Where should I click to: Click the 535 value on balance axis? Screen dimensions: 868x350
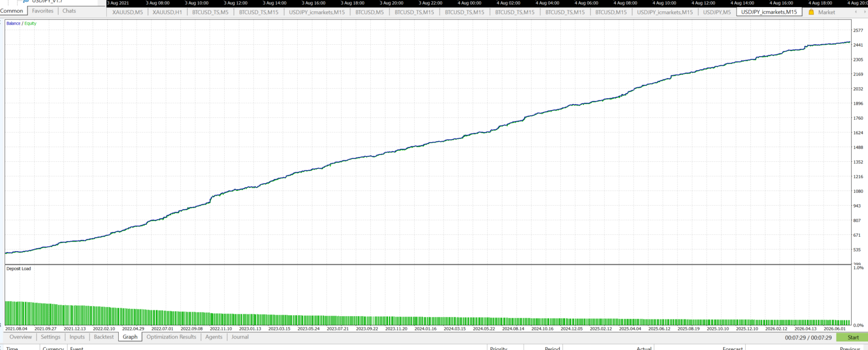(x=857, y=250)
